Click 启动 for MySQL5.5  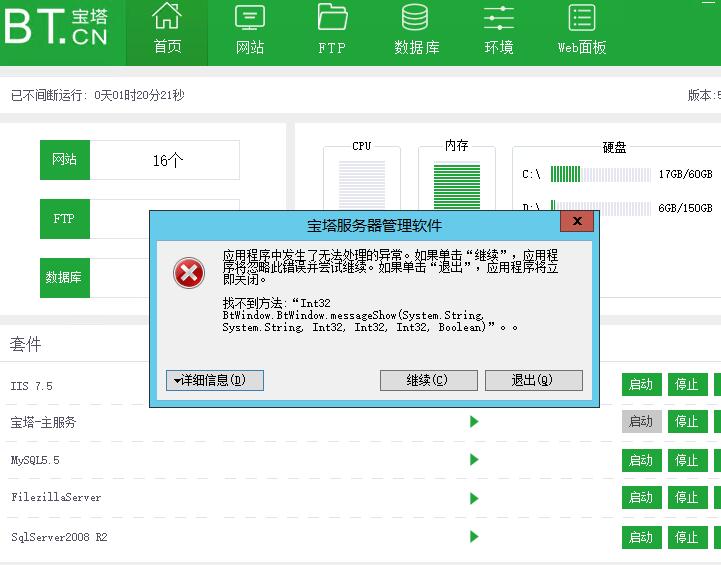[641, 460]
